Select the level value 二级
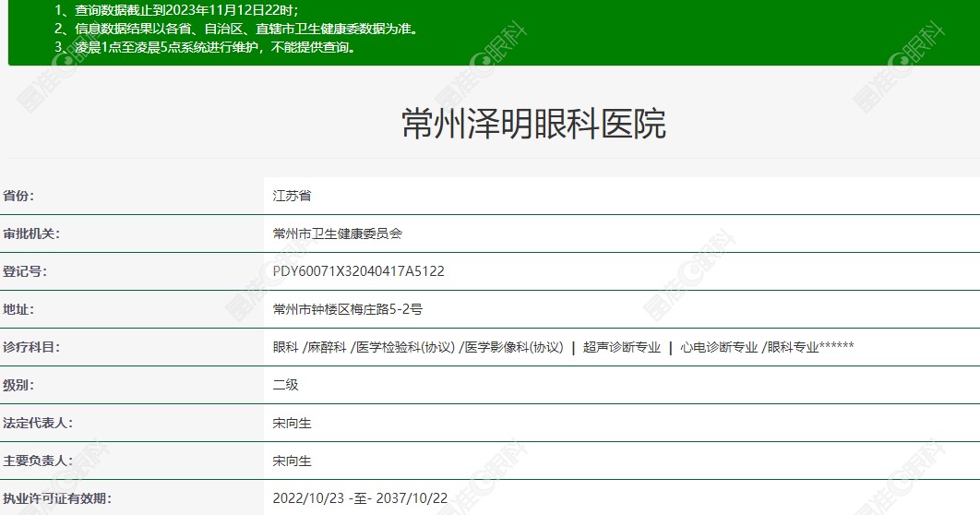 pyautogui.click(x=286, y=385)
